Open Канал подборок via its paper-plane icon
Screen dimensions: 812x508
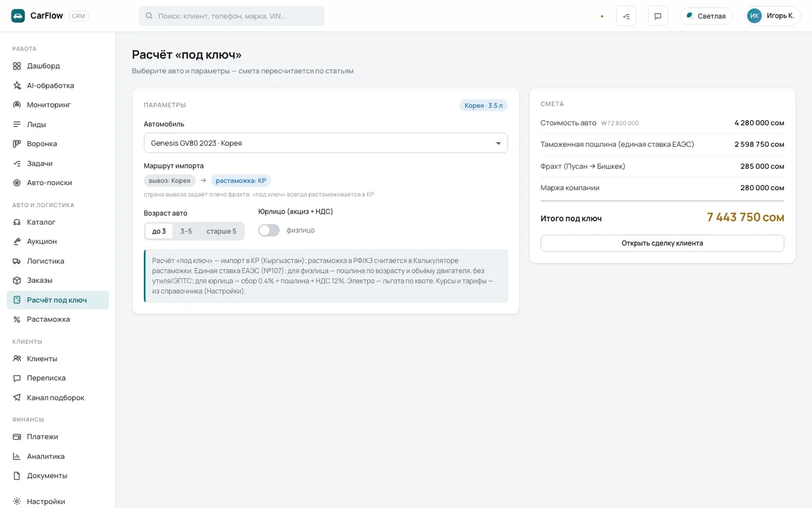(x=17, y=398)
